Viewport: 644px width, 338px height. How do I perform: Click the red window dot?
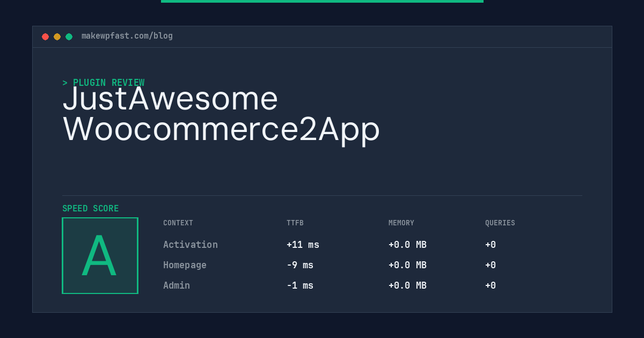(x=45, y=36)
